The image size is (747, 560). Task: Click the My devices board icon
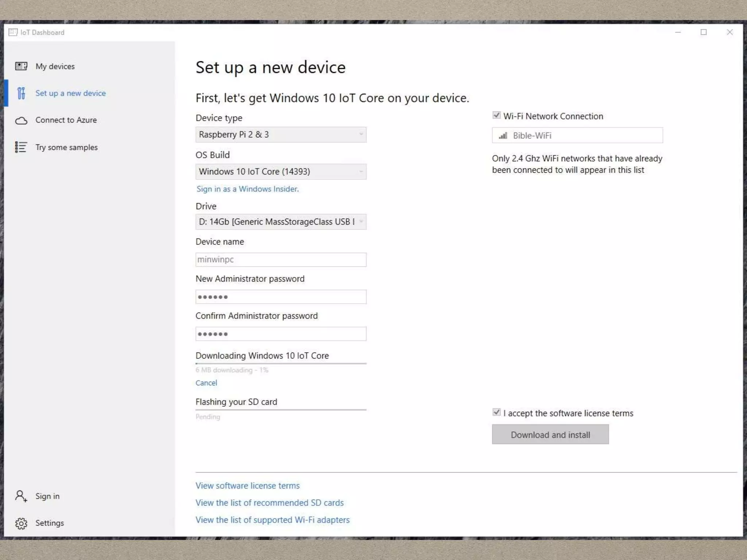pos(21,66)
